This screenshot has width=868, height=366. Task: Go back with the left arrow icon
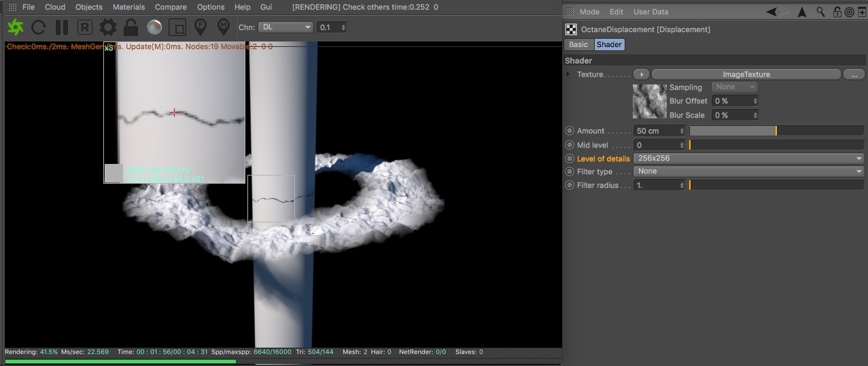[x=771, y=12]
